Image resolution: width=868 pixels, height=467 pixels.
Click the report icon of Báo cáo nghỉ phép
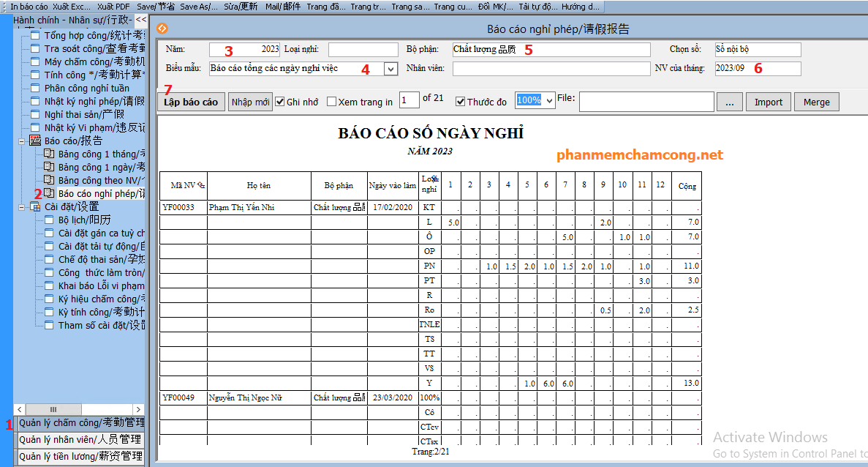(x=49, y=193)
